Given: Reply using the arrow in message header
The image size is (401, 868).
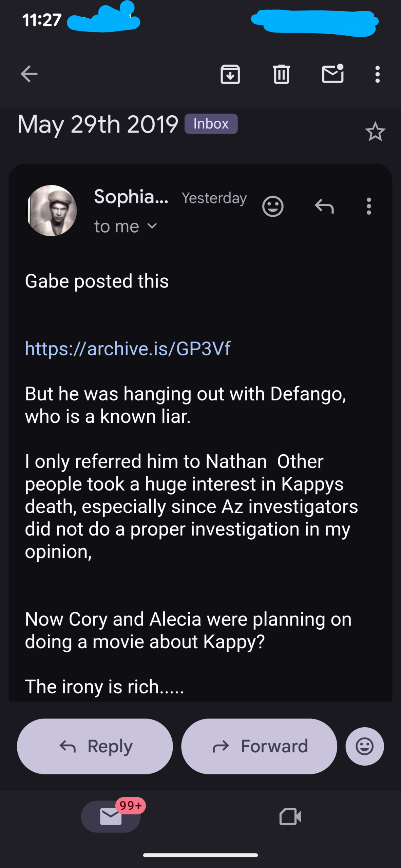Looking at the screenshot, I should [x=324, y=206].
